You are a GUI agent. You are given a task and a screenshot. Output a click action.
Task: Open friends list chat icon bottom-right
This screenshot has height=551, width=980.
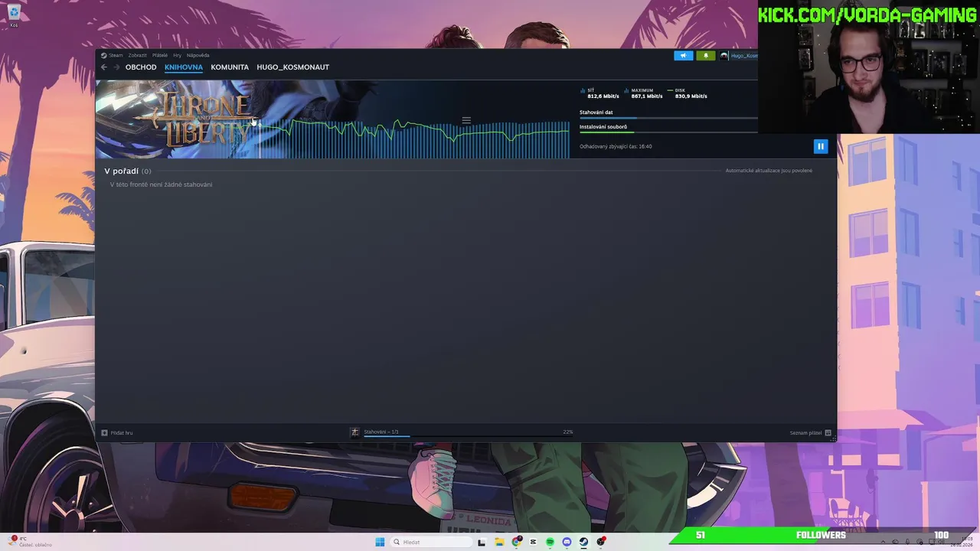[828, 433]
